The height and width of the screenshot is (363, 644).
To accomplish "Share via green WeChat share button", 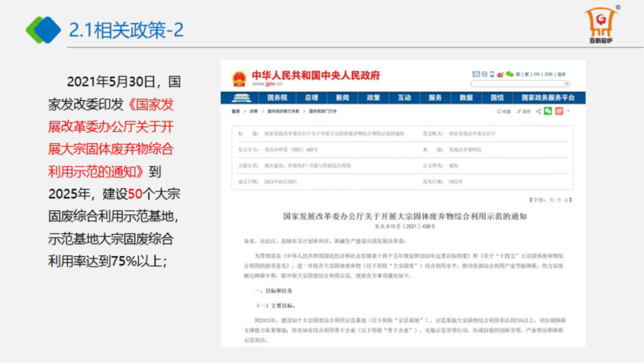I will pyautogui.click(x=548, y=111).
